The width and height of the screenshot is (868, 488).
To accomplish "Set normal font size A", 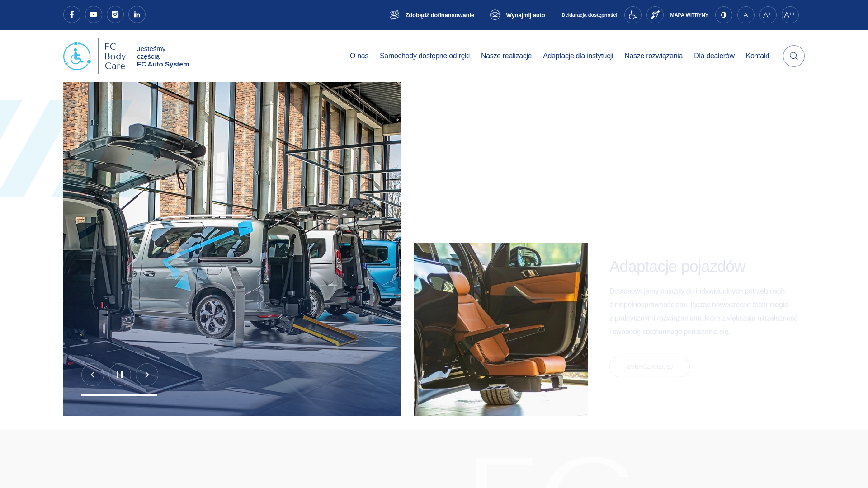I will (x=746, y=15).
